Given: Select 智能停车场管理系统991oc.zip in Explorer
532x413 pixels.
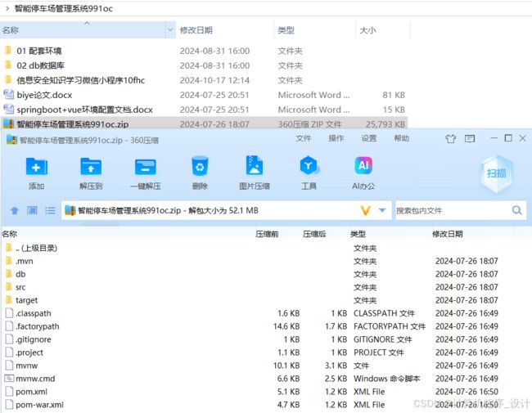Looking at the screenshot, I should 72,124.
